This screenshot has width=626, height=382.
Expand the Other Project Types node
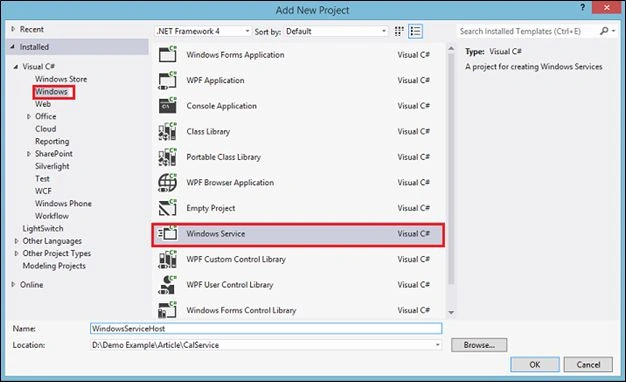point(16,253)
